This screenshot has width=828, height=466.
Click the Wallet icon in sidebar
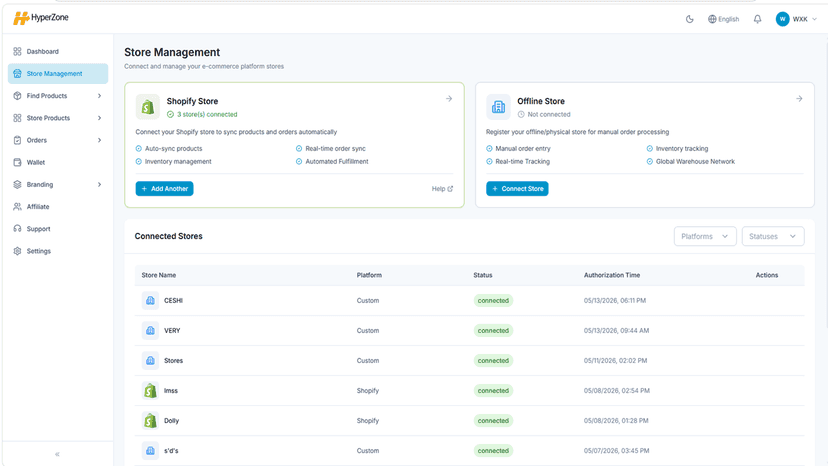point(17,162)
